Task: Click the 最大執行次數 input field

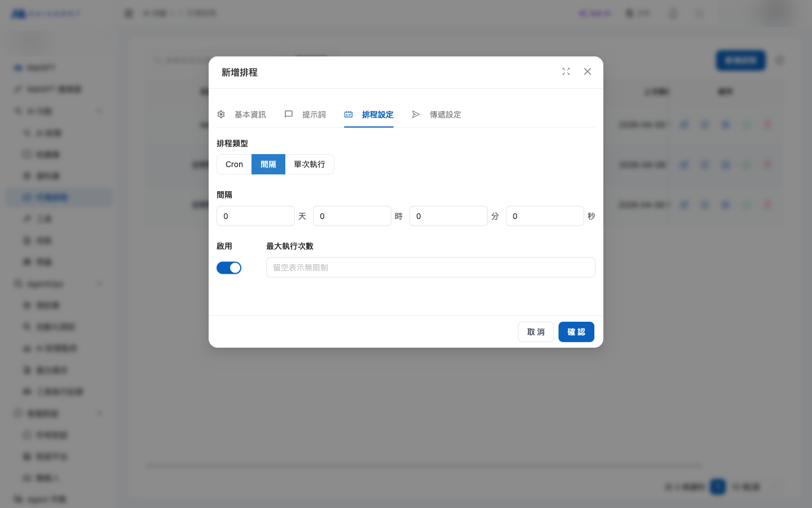Action: click(431, 268)
